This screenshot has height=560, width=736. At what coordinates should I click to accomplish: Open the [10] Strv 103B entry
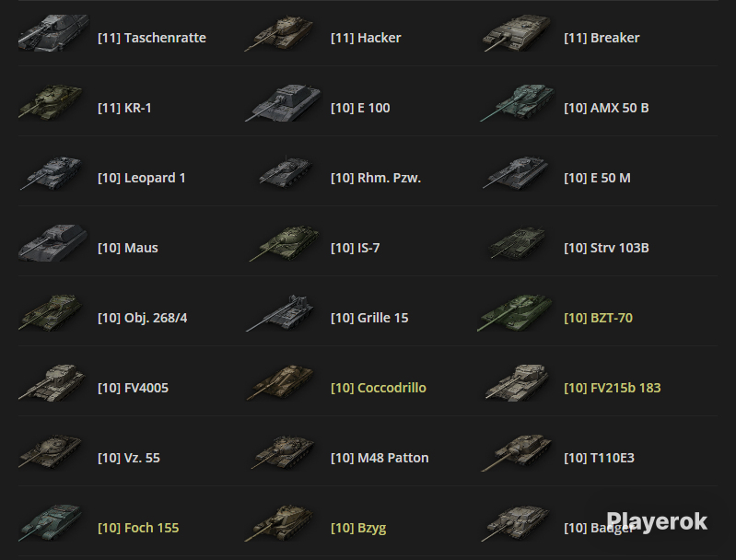[x=606, y=248]
